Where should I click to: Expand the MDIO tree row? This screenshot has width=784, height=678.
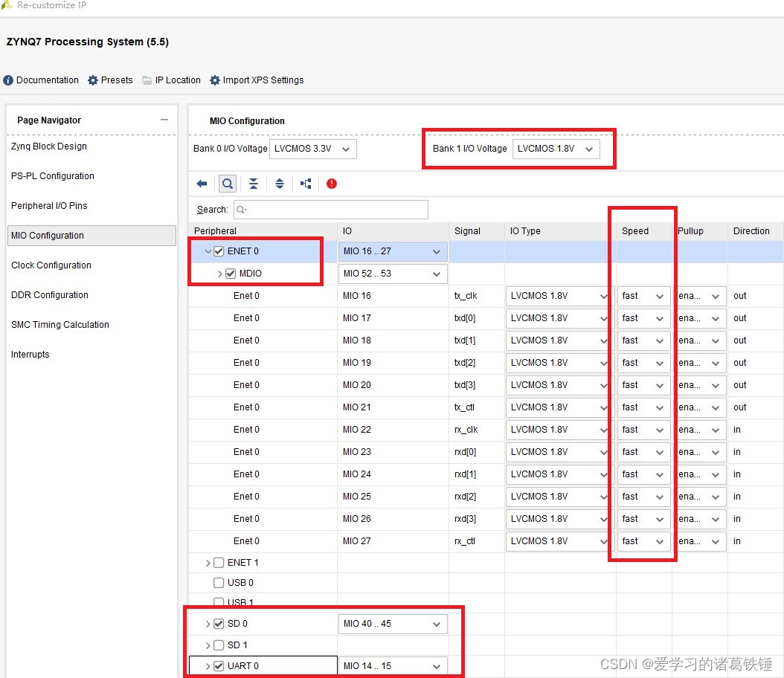coord(219,274)
